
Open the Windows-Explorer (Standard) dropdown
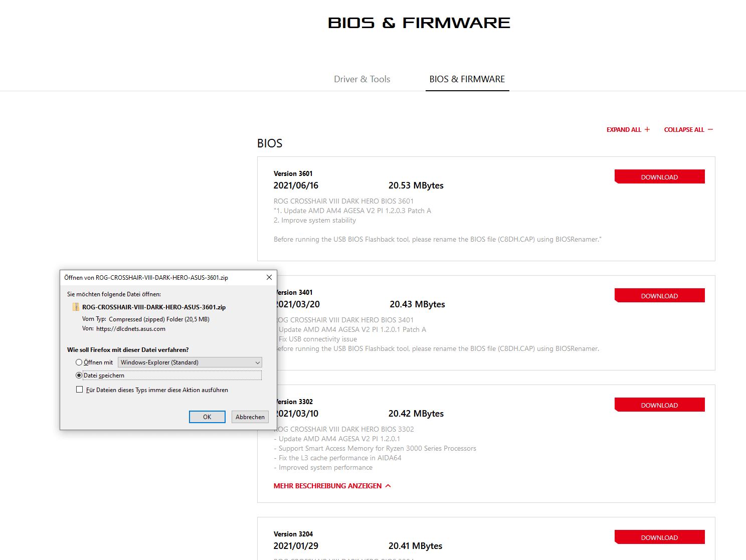point(190,362)
